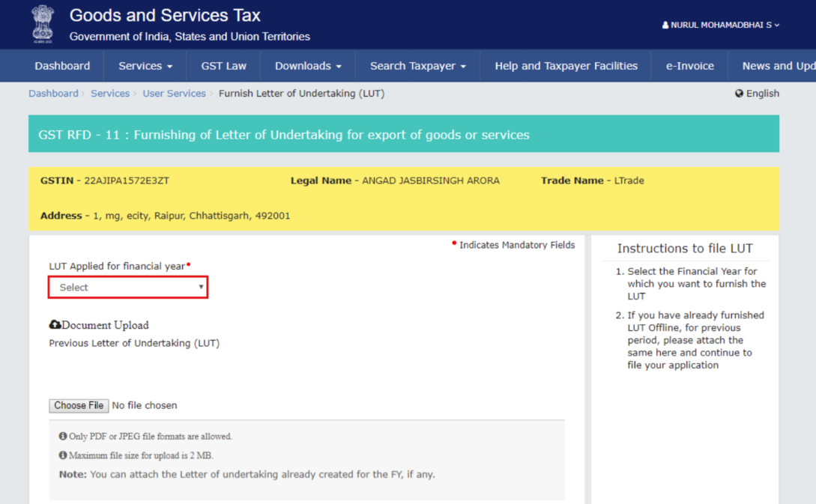The height and width of the screenshot is (504, 816).
Task: Click the globe icon beside English
Action: 740,94
